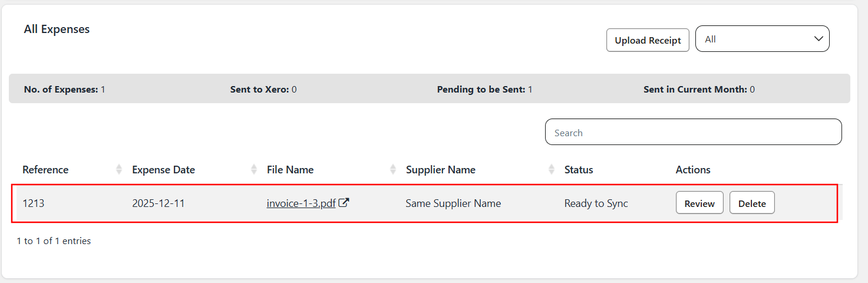
Task: Click the Ready to Sync status
Action: (x=596, y=203)
